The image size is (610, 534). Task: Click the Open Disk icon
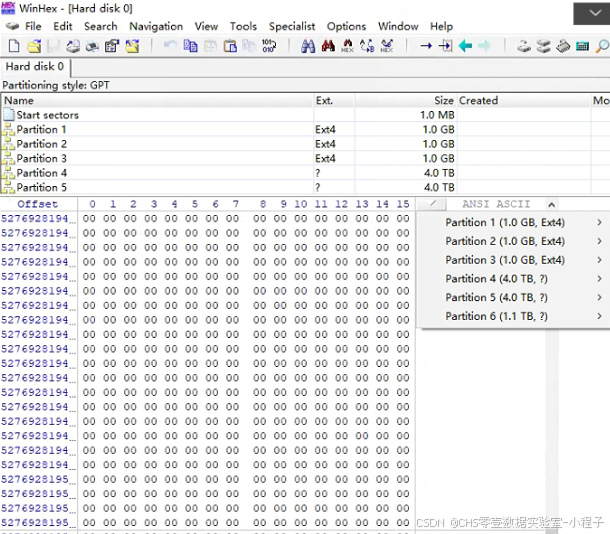click(524, 46)
